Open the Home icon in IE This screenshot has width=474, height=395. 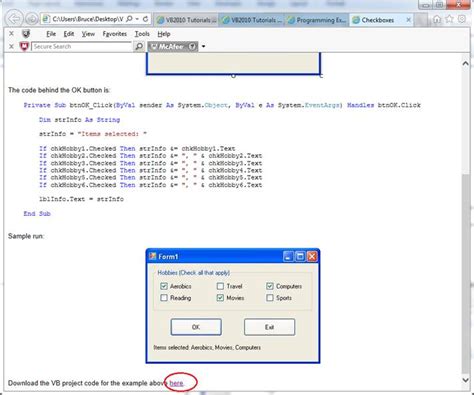tap(437, 19)
